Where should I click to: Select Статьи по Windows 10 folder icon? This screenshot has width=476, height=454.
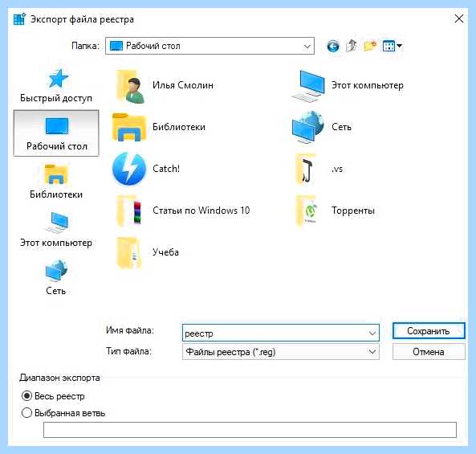tap(130, 211)
